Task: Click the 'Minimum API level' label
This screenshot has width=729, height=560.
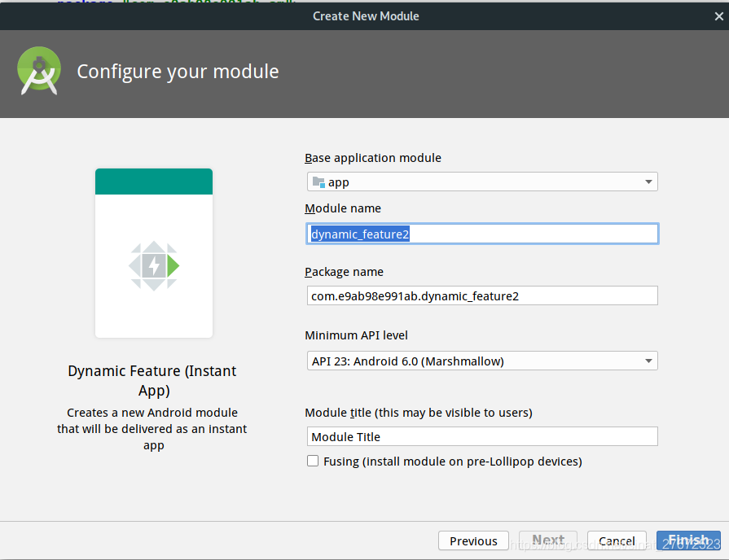Action: (x=356, y=335)
